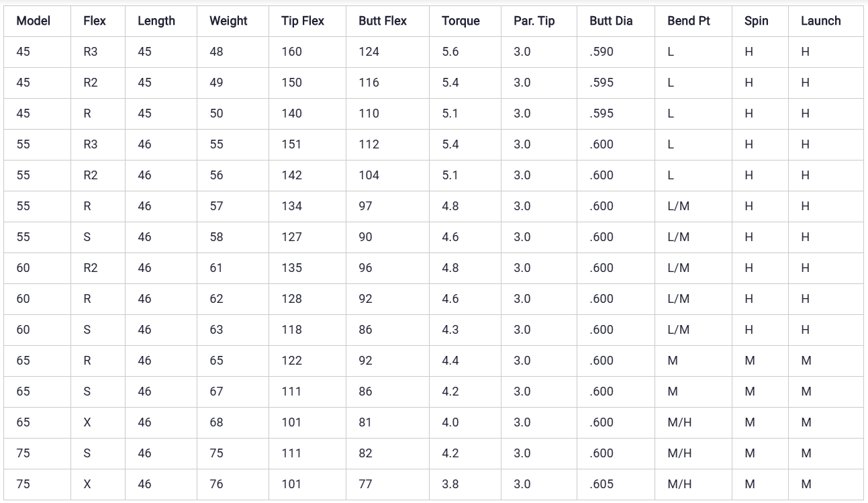Click the Launch column header
This screenshot has width=868, height=503.
point(820,21)
